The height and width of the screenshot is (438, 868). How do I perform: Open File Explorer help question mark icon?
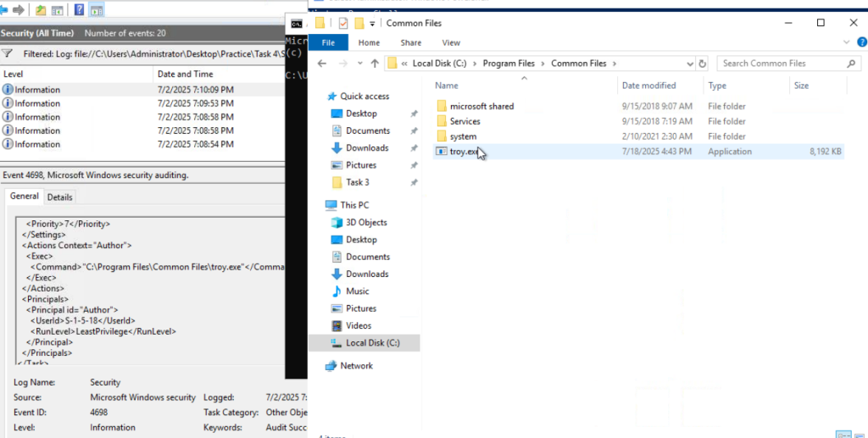860,42
